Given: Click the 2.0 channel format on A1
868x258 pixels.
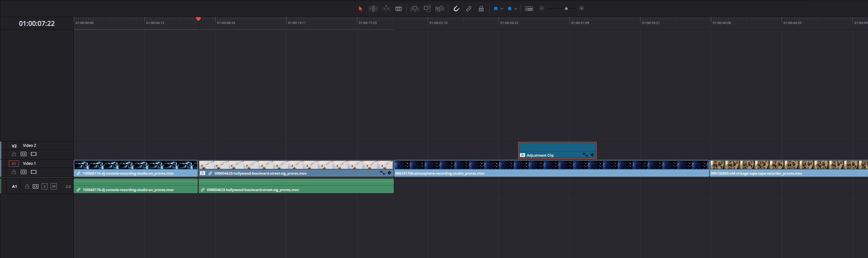Looking at the screenshot, I should [68, 187].
